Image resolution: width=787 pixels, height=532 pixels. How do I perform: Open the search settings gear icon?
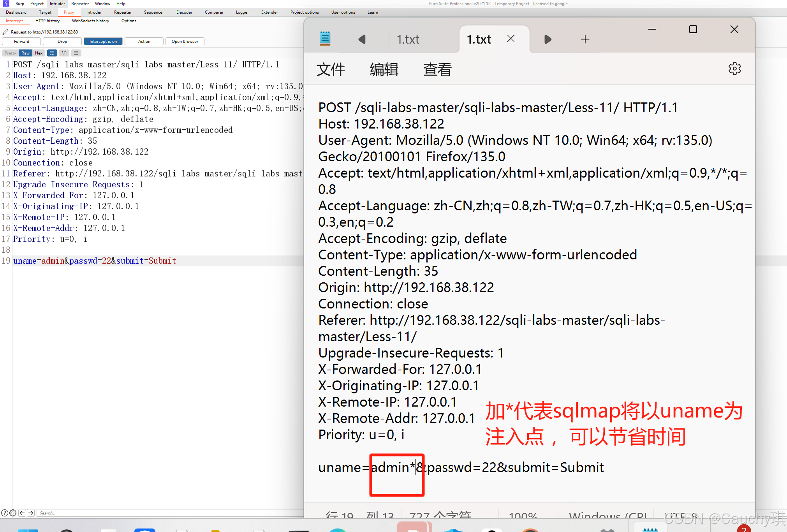point(13,513)
